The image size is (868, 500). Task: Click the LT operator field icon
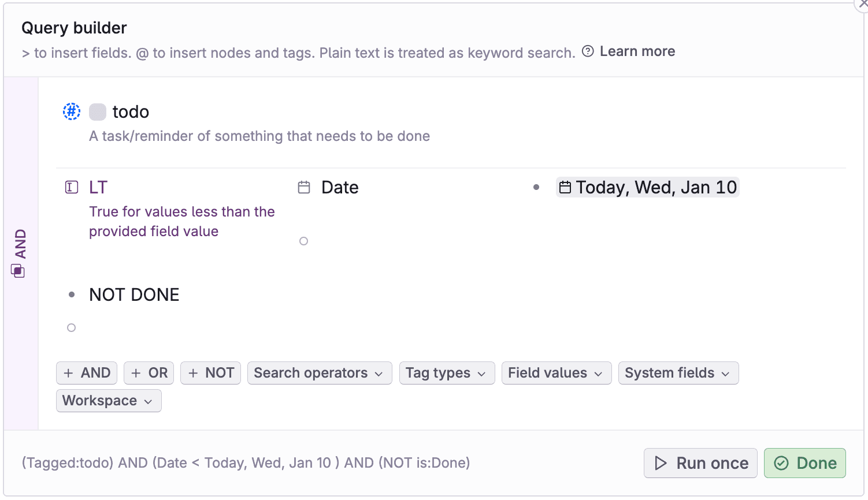[x=72, y=187]
